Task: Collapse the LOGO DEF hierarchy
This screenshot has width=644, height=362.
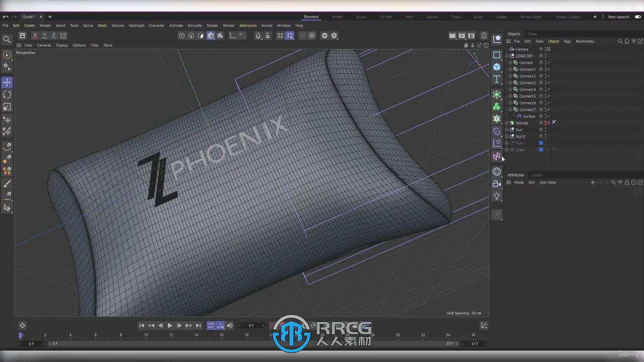Action: tap(507, 56)
